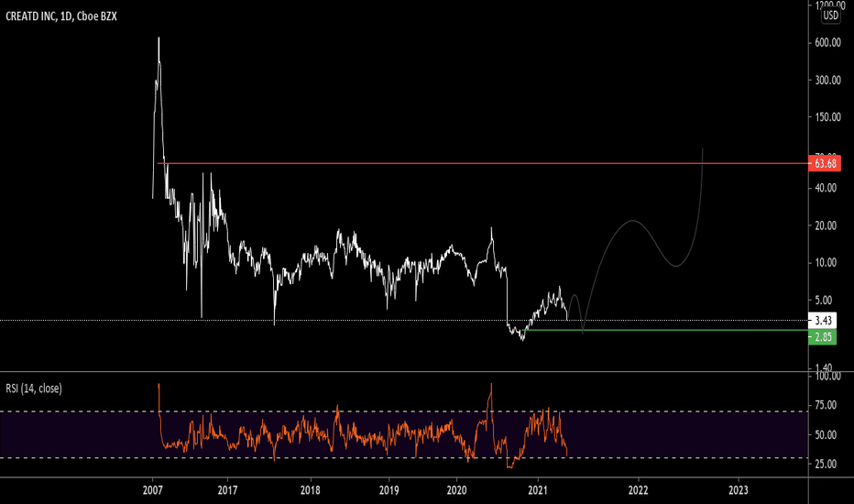Select the red 63.68 price label
The height and width of the screenshot is (504, 854).
click(825, 163)
